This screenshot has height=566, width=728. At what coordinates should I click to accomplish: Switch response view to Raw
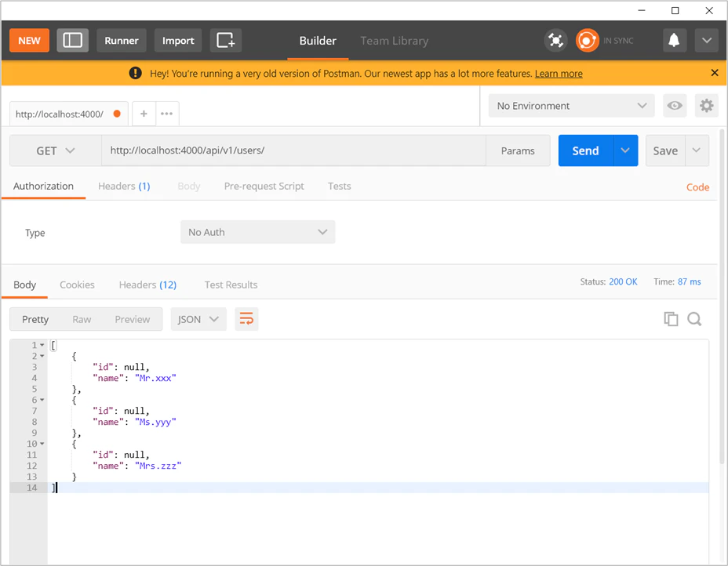click(82, 319)
